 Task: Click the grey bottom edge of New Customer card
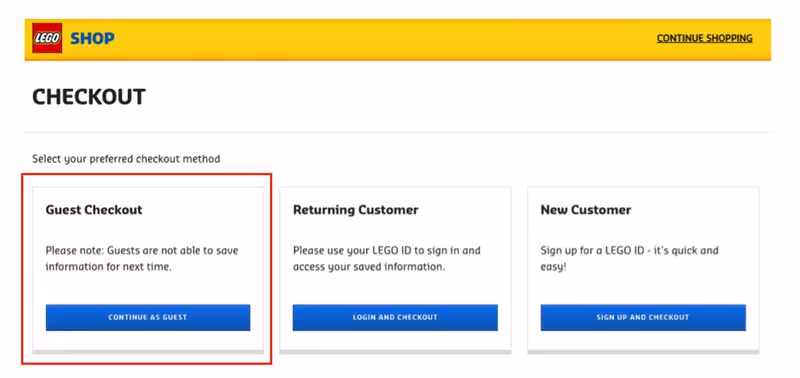coord(643,352)
